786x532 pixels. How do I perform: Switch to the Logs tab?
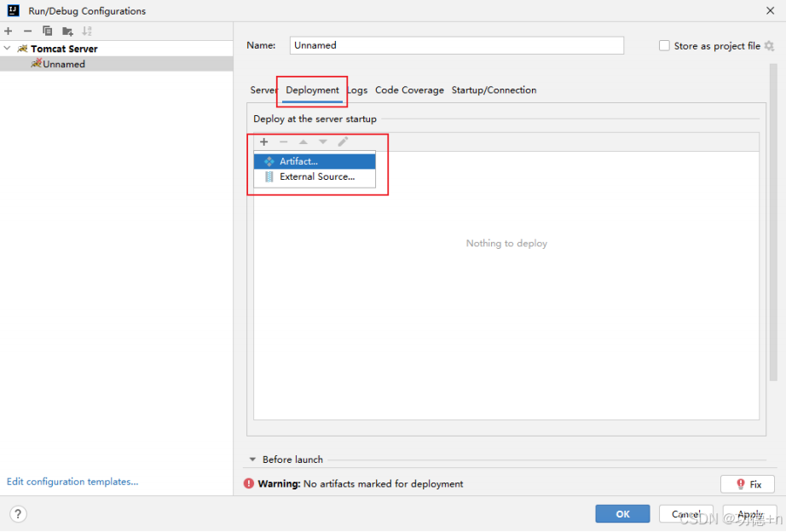pos(357,90)
